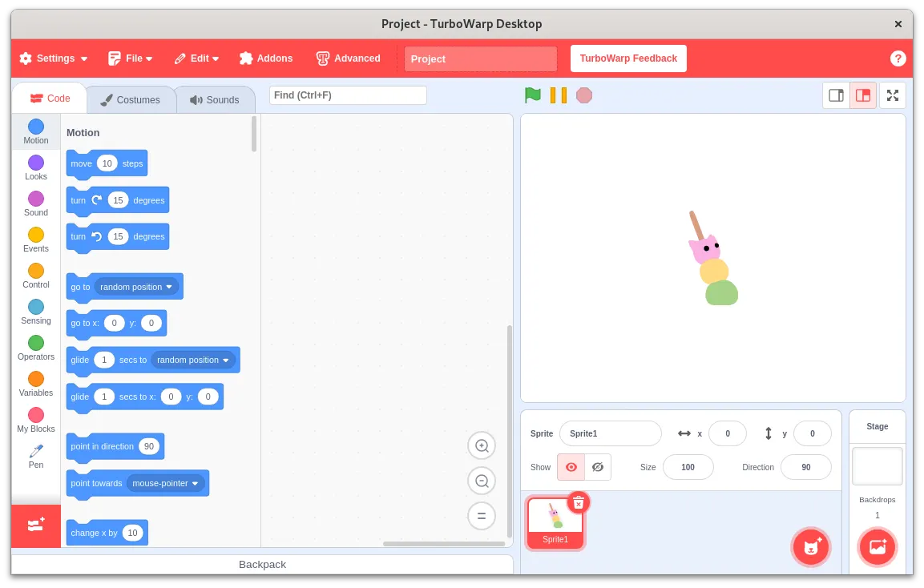The image size is (924, 588).
Task: Open the File dropdown menu
Action: [x=131, y=58]
